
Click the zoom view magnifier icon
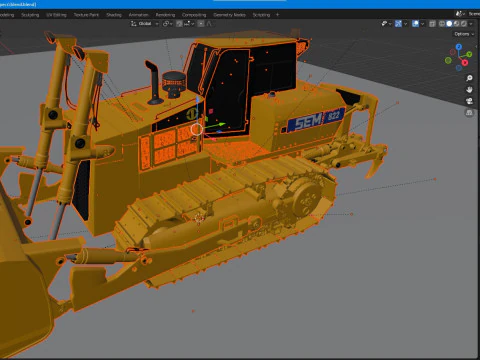point(469,78)
